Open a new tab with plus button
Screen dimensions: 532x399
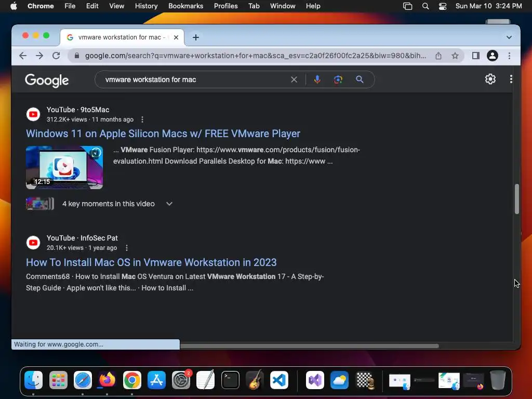(x=196, y=37)
